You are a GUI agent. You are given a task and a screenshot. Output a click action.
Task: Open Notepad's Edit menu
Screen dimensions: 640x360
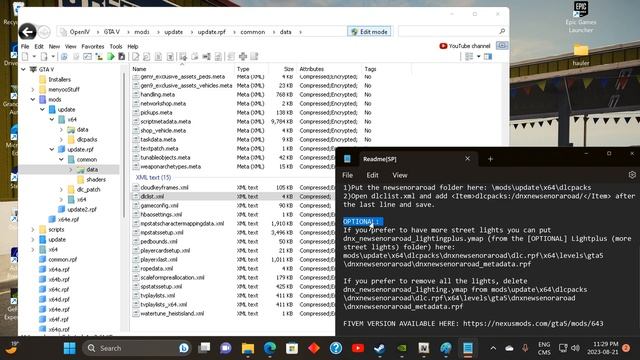(372, 175)
